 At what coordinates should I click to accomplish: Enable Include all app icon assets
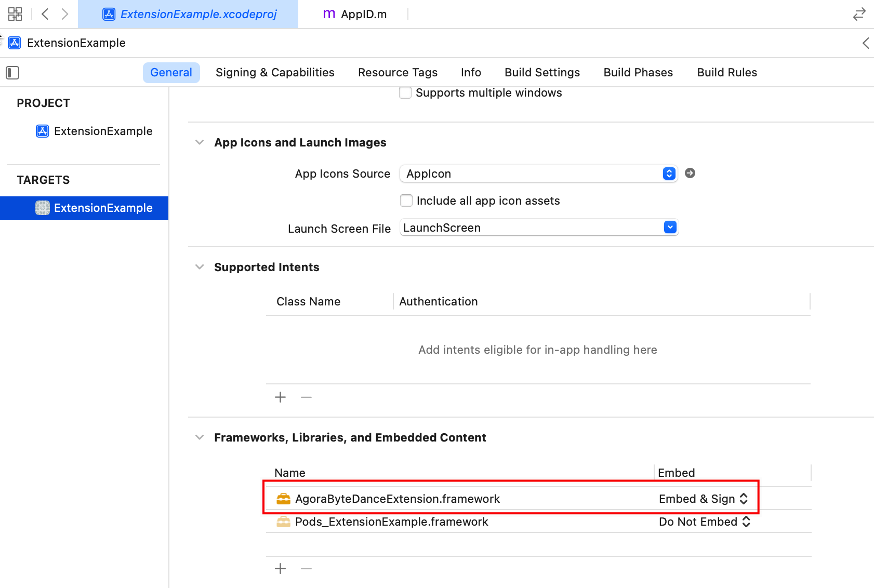tap(406, 201)
